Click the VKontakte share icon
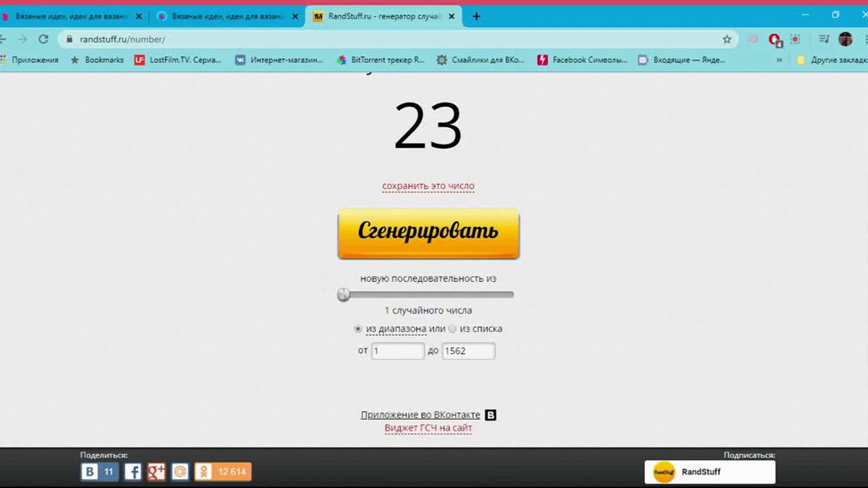This screenshot has height=488, width=868. click(90, 471)
